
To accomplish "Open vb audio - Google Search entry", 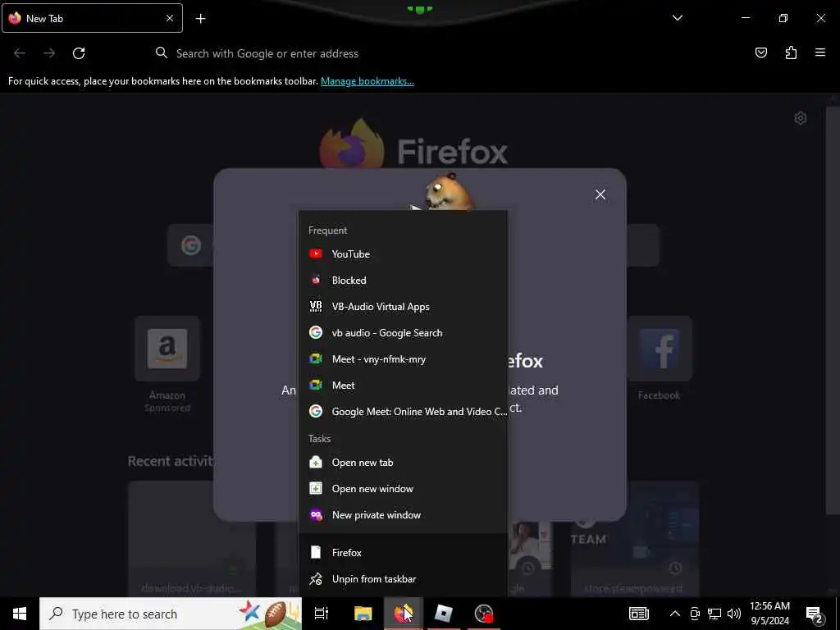I will (x=403, y=333).
